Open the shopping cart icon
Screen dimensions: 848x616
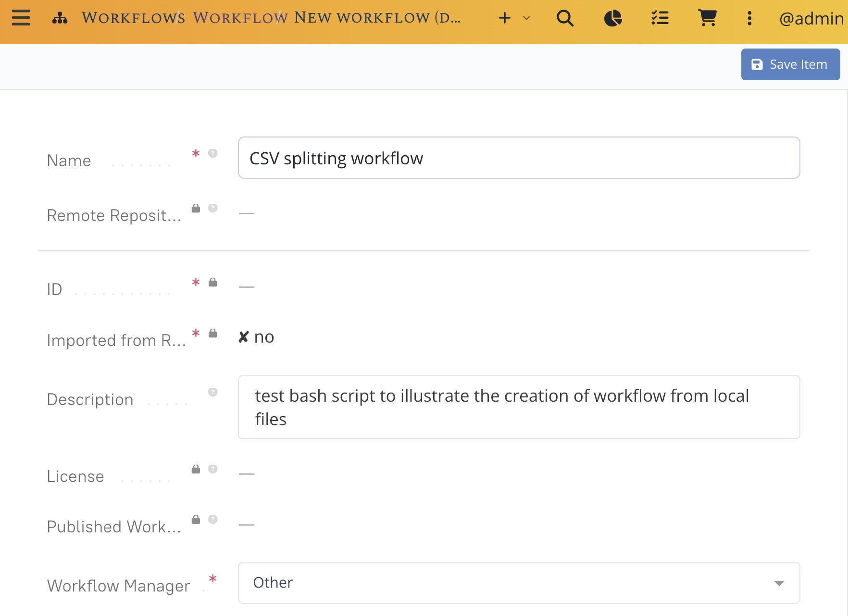707,18
